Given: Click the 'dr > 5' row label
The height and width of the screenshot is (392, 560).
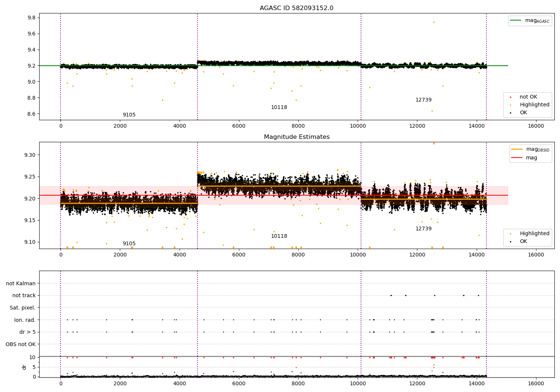Looking at the screenshot, I should pyautogui.click(x=28, y=332).
